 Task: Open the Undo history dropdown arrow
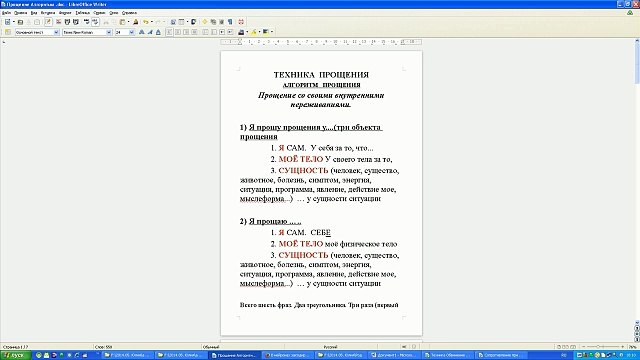pos(152,22)
